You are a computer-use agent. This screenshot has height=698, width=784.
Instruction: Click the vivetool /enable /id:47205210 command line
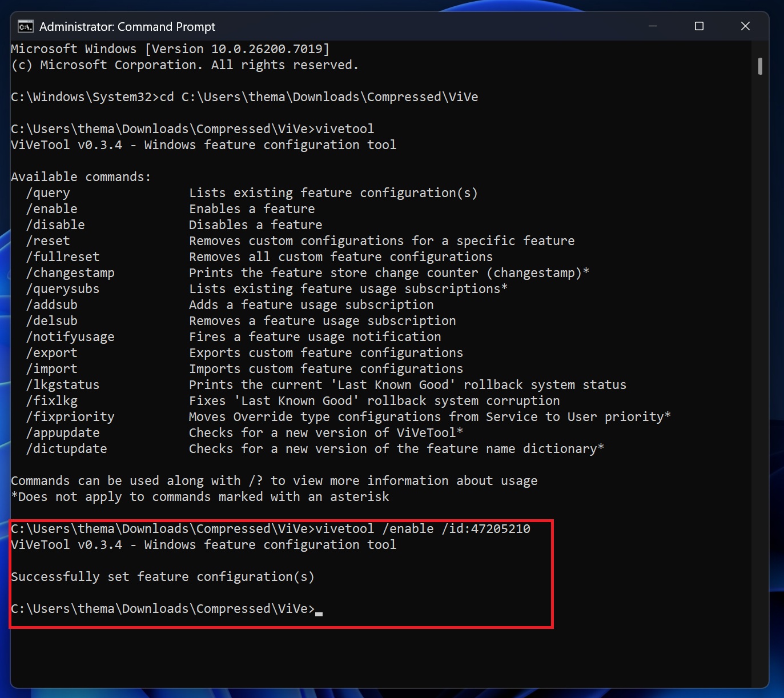click(270, 528)
